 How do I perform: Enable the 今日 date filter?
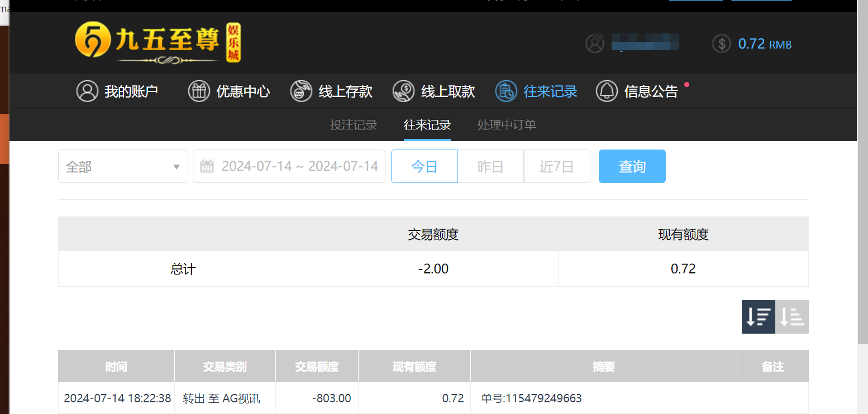pyautogui.click(x=424, y=166)
